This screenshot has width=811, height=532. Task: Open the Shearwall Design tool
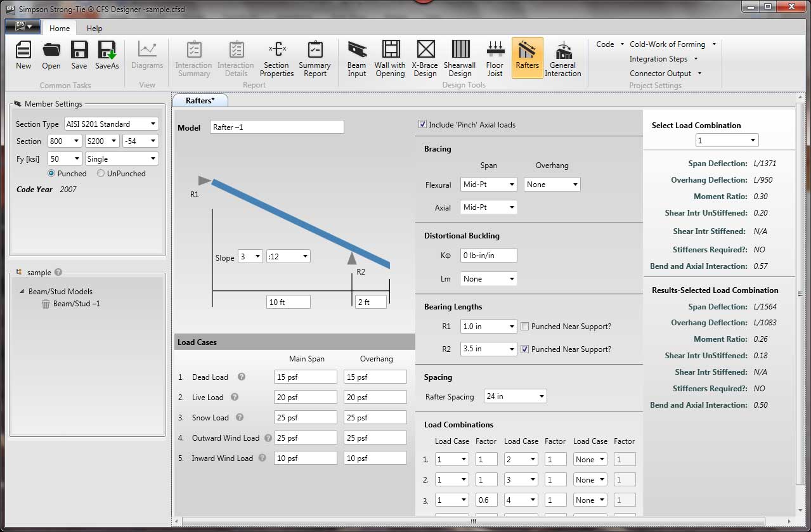(x=459, y=57)
